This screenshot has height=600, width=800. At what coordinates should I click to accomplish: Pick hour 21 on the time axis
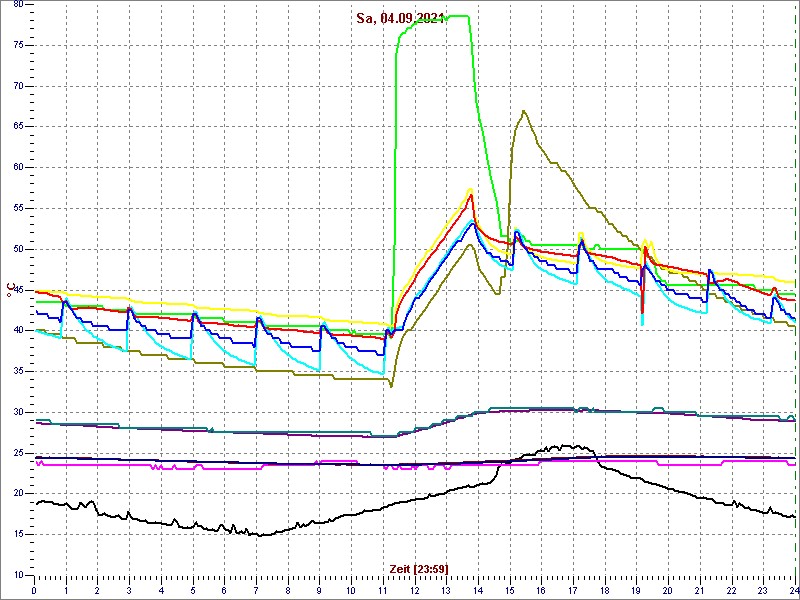click(x=700, y=590)
